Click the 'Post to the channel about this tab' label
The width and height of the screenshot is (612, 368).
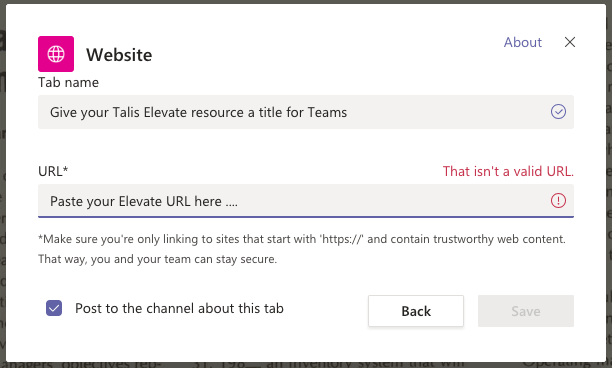tap(179, 308)
